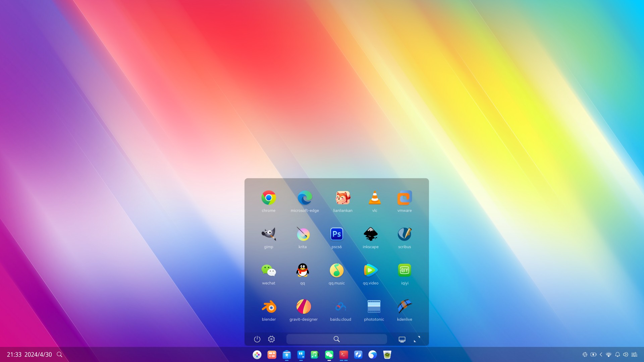Launch Scribus from the launcher

click(405, 234)
